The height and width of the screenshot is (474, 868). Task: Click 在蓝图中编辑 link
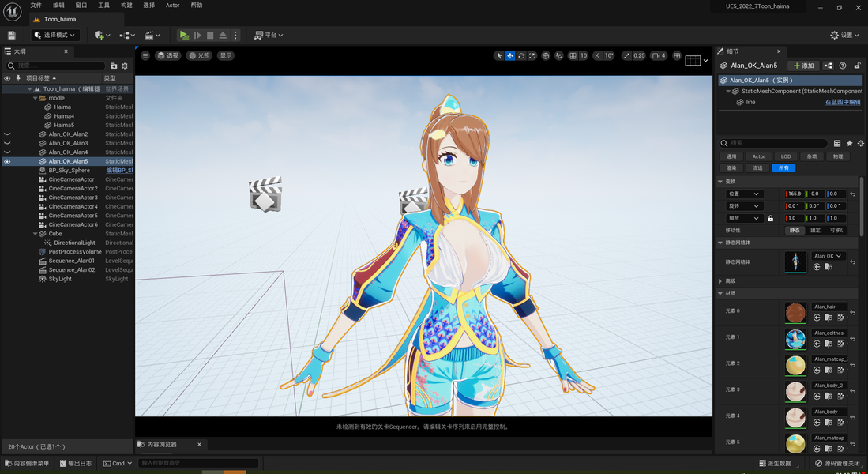coord(843,103)
